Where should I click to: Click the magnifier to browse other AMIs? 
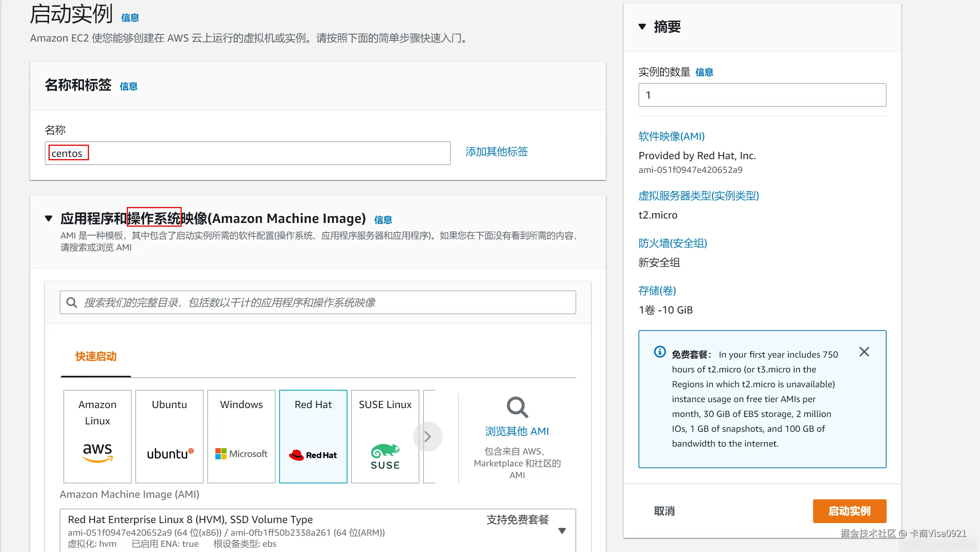coord(517,407)
